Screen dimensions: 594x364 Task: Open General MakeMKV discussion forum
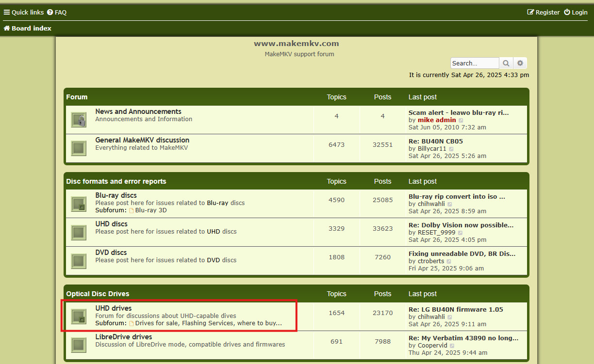(x=142, y=140)
